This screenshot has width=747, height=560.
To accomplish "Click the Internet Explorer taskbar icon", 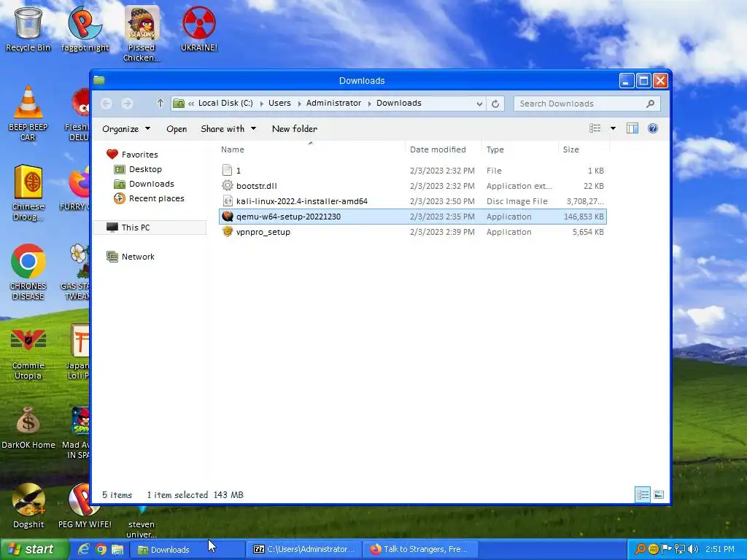I will click(x=84, y=549).
